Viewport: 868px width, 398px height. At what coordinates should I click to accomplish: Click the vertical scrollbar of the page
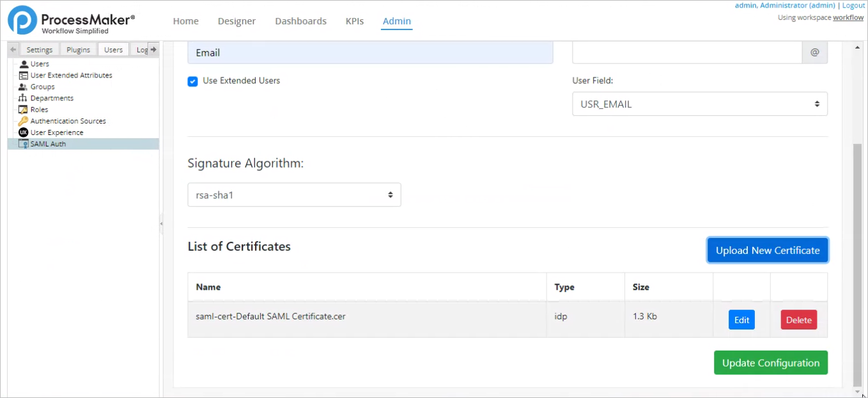(x=857, y=256)
